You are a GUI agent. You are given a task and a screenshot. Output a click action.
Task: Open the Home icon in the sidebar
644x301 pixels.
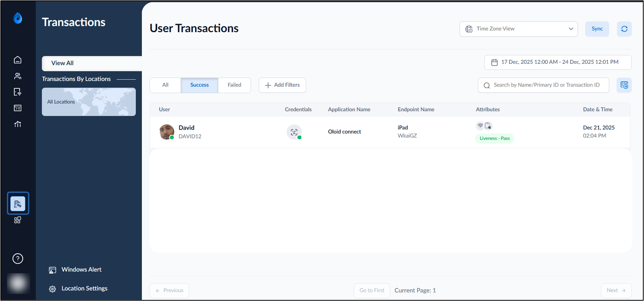click(x=18, y=60)
